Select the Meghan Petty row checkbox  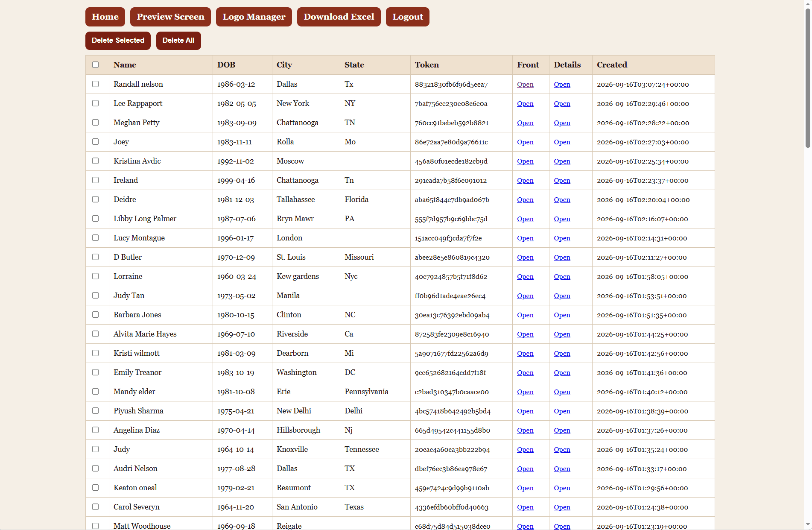point(96,123)
